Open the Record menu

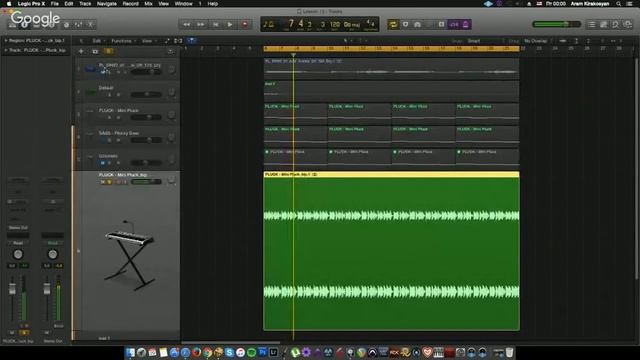point(131,4)
